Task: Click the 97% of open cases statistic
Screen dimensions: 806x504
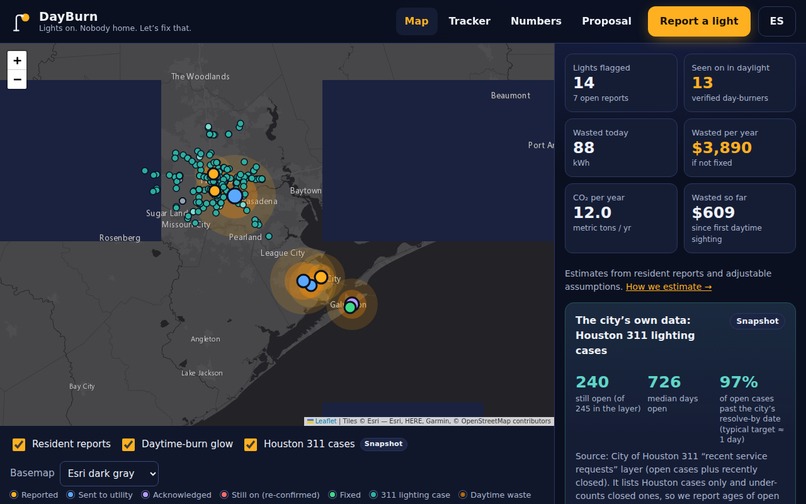Action: tap(752, 408)
